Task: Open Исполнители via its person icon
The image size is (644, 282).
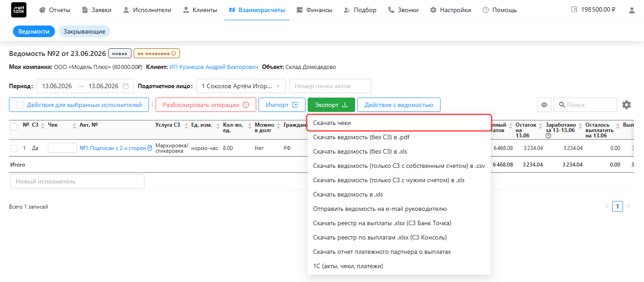Action: 126,10
